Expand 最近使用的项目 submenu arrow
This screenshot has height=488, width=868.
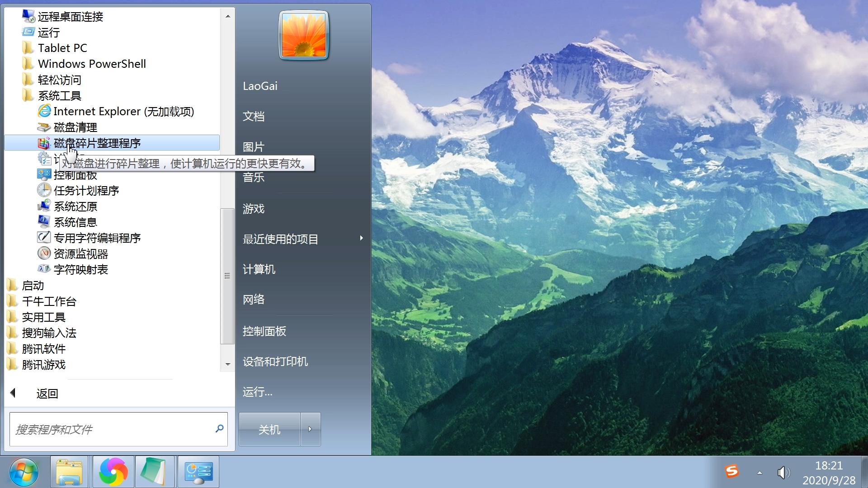tap(361, 239)
